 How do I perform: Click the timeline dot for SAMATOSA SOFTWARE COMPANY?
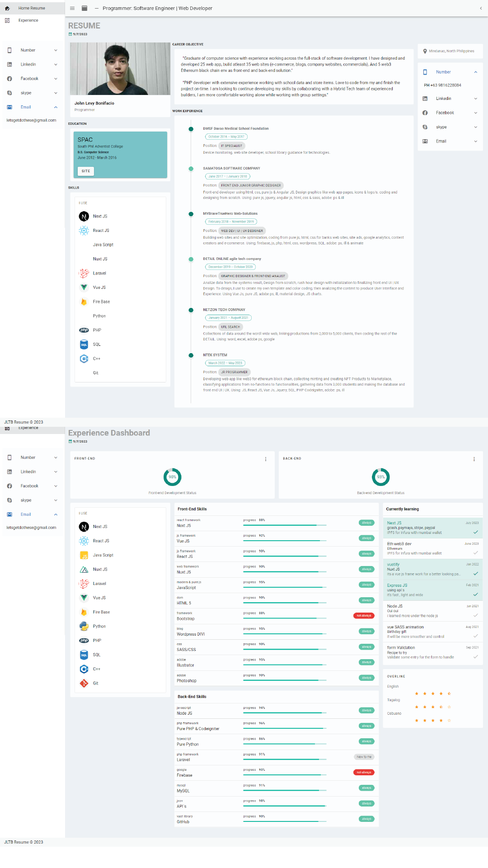coord(191,169)
